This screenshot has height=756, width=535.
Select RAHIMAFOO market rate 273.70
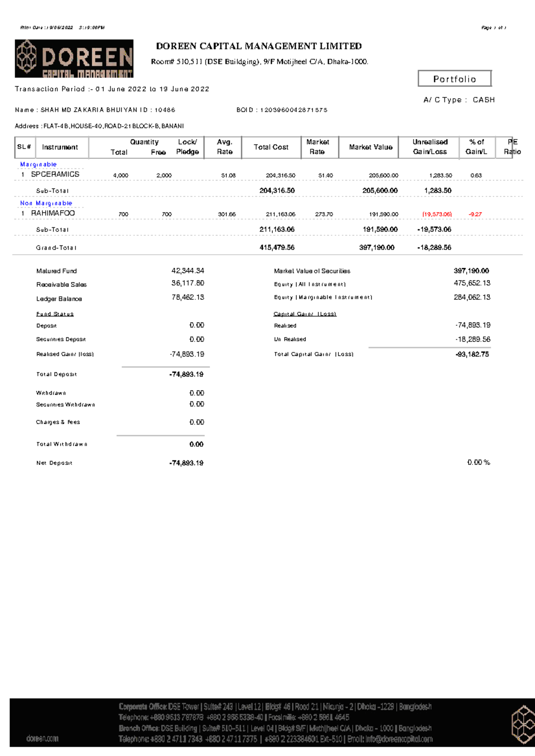(324, 214)
